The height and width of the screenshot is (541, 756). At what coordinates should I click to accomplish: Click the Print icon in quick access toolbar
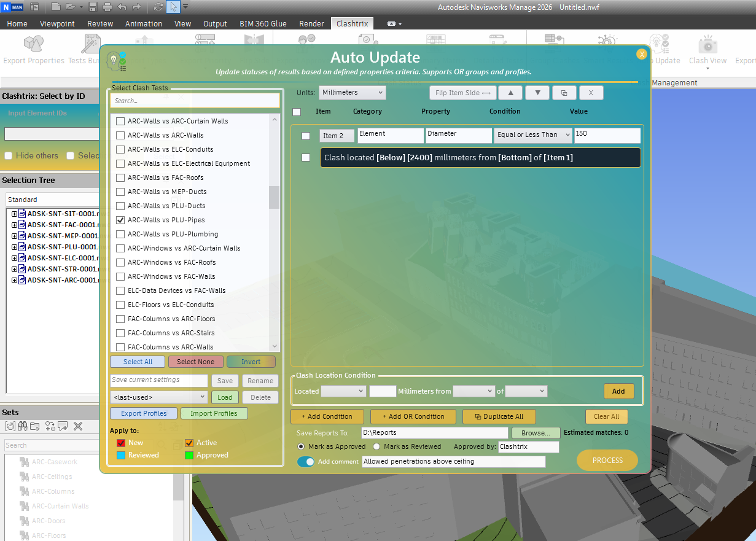(x=107, y=7)
